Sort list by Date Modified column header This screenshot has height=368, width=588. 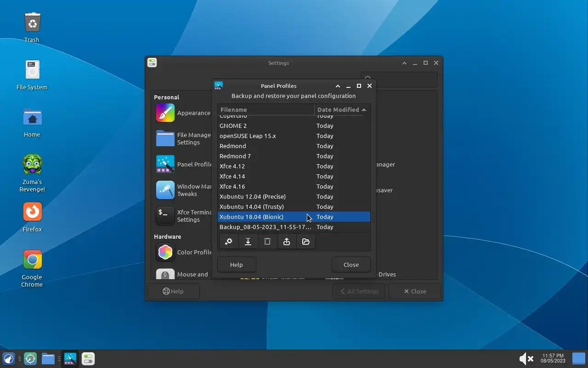(342, 109)
